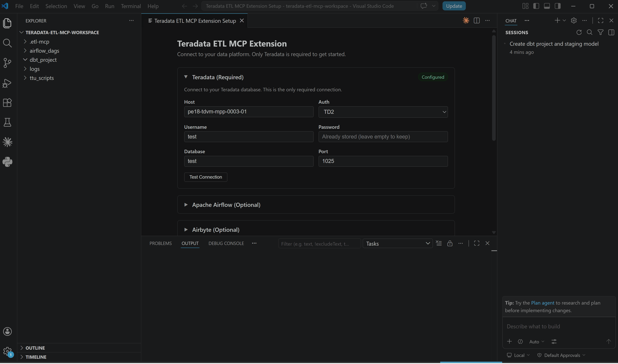Open the Testing flask view

7,122
